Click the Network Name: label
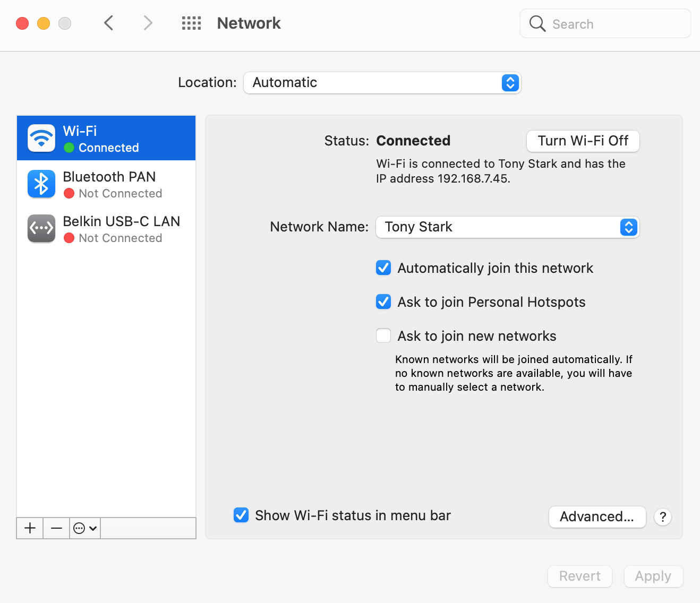 (319, 227)
